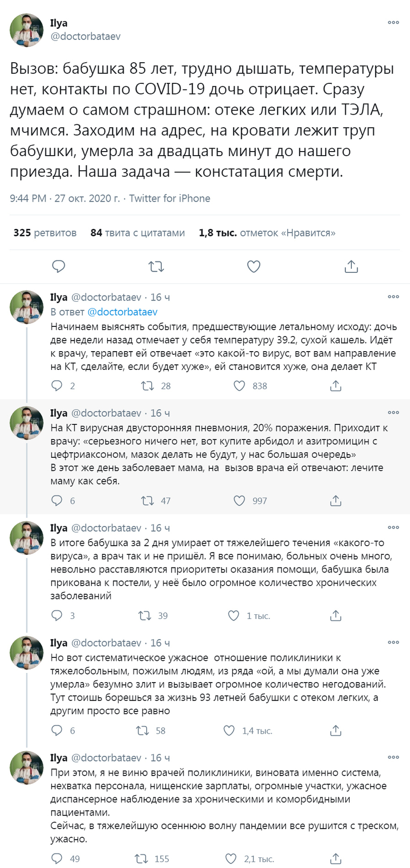Open more options on the tweet with 997 likes
Image resolution: width=410 pixels, height=868 pixels.
point(393,413)
